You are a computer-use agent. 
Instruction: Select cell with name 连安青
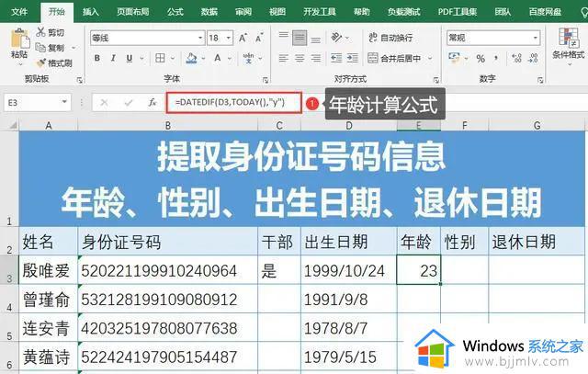point(49,328)
